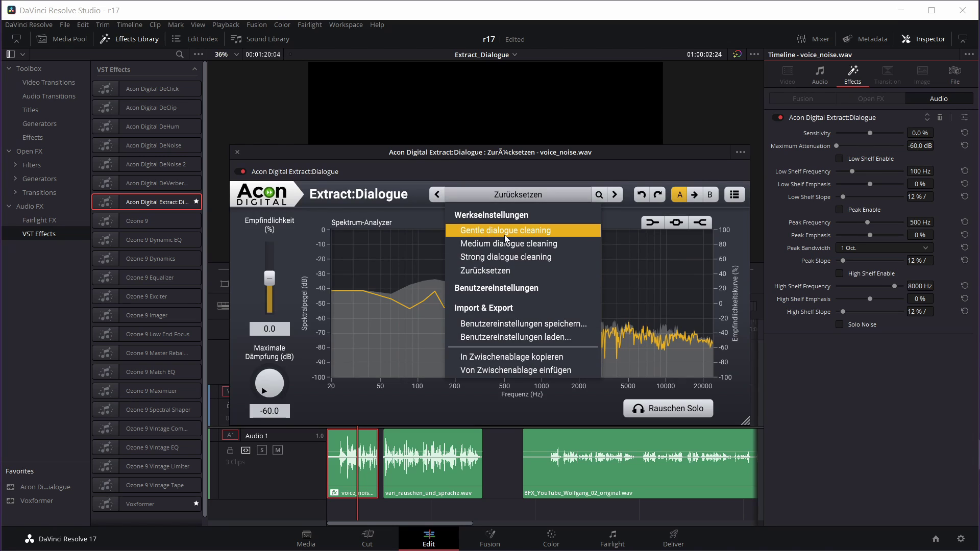
Task: Click the redo arrow in Acon plugin
Action: click(x=658, y=194)
